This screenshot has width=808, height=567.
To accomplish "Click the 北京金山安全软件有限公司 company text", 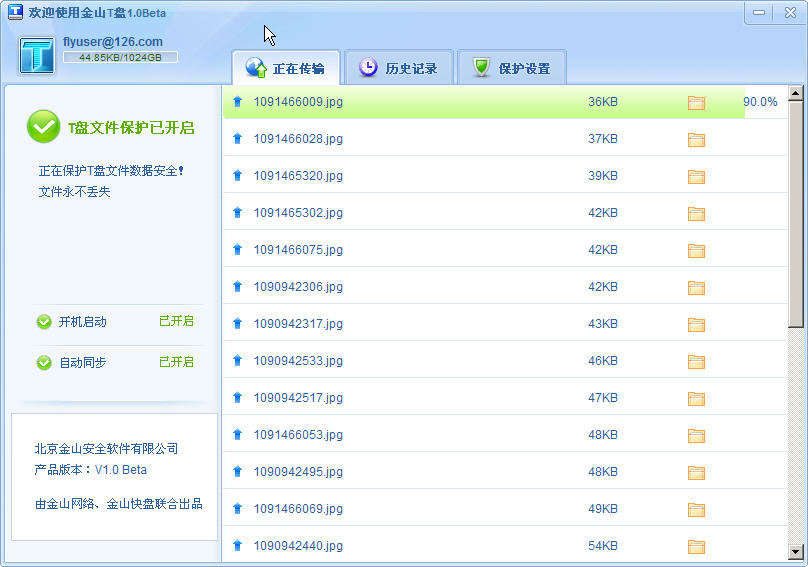I will click(x=106, y=448).
